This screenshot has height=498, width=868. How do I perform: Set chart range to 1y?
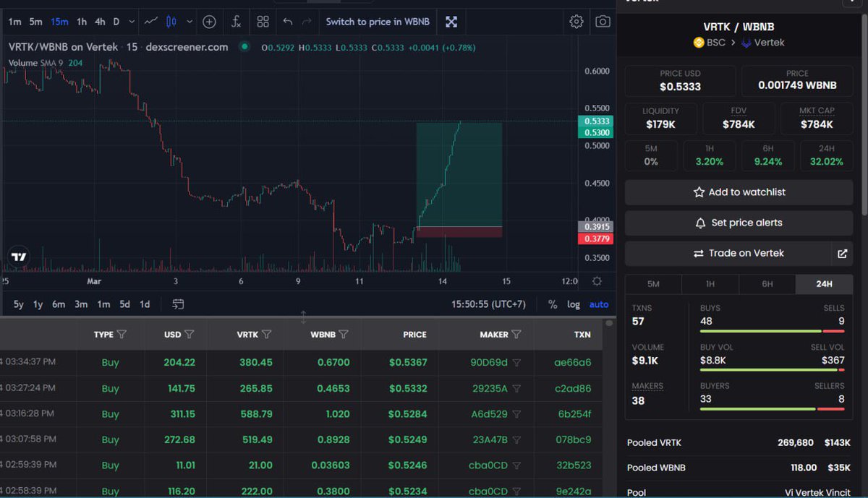tap(38, 304)
